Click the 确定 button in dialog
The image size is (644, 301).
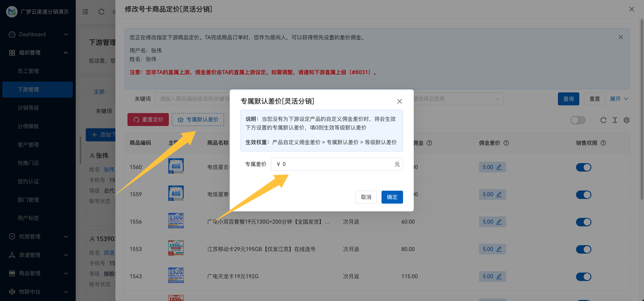[x=392, y=197]
